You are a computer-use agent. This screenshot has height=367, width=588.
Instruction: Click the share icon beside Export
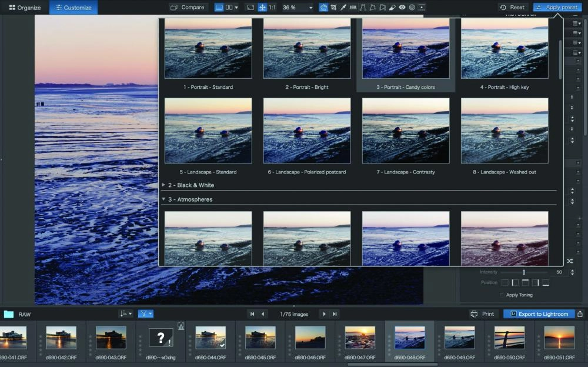click(580, 314)
